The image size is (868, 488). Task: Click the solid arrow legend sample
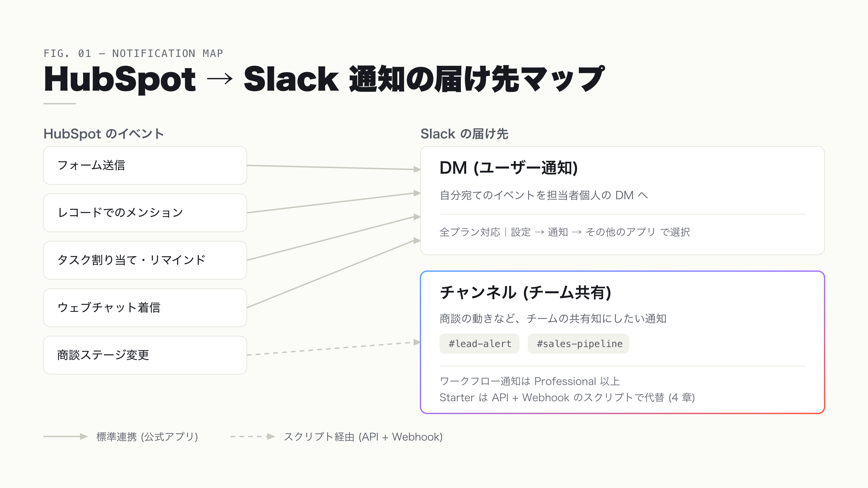[66, 436]
